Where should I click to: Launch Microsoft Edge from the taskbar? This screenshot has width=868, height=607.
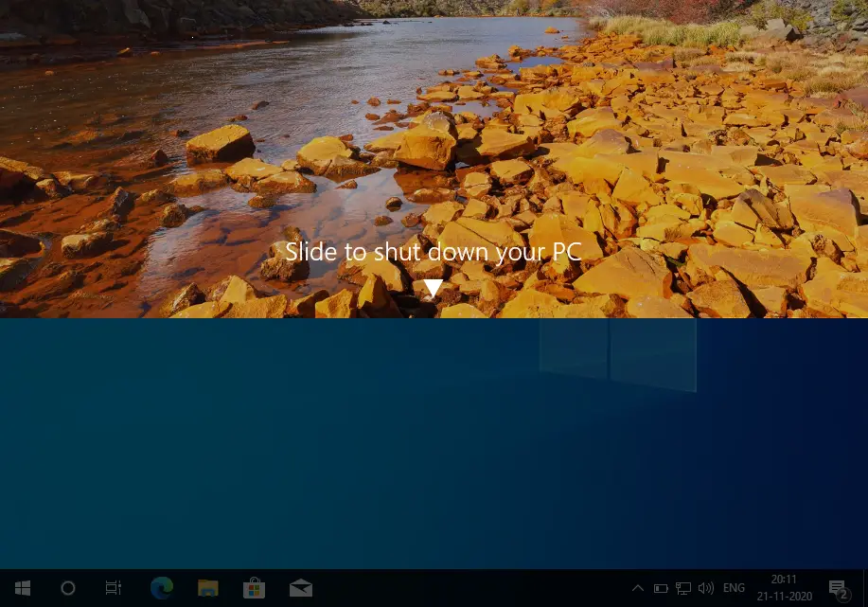click(162, 588)
